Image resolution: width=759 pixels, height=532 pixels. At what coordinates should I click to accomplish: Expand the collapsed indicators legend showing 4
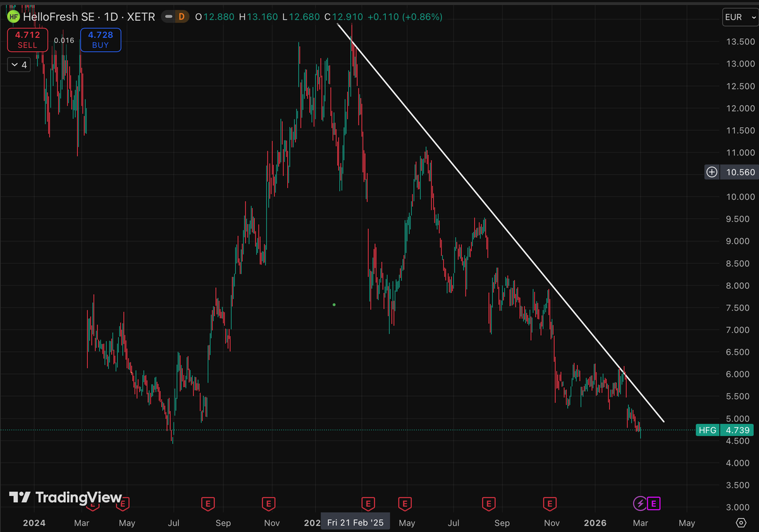[x=18, y=65]
